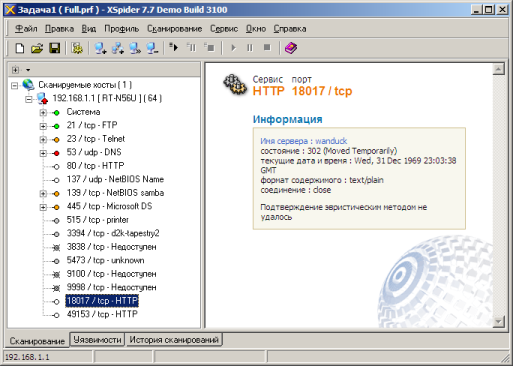The image size is (513, 366).
Task: Open the Окно menu
Action: click(256, 29)
